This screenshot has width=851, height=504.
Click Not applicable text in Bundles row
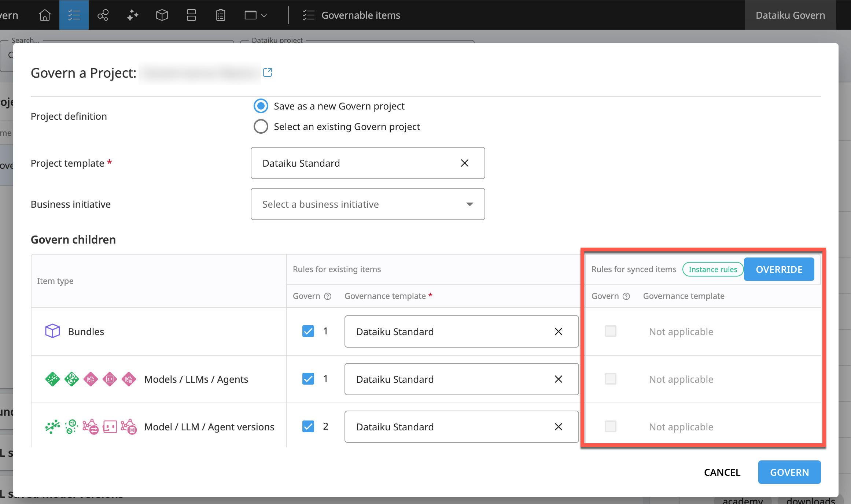point(681,331)
